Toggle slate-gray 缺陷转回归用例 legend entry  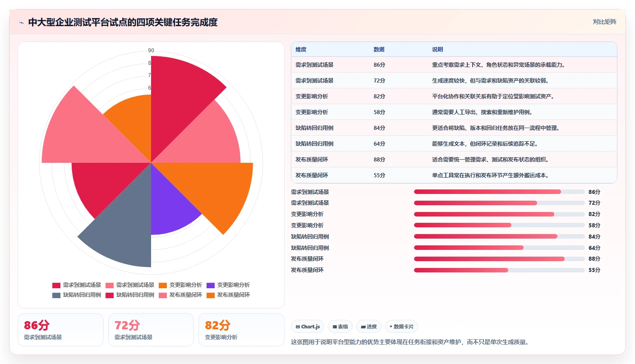tap(77, 295)
